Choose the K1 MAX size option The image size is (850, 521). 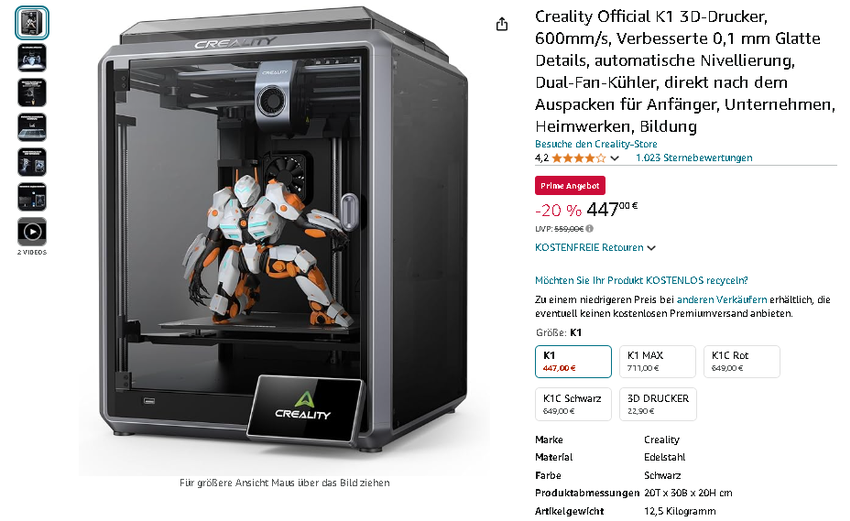pos(658,362)
